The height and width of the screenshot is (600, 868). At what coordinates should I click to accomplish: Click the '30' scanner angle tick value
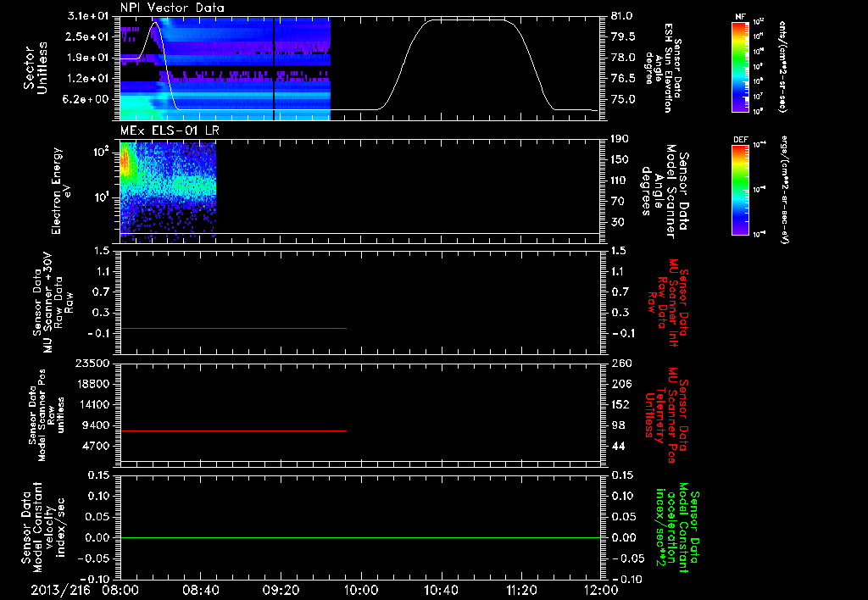click(x=617, y=222)
